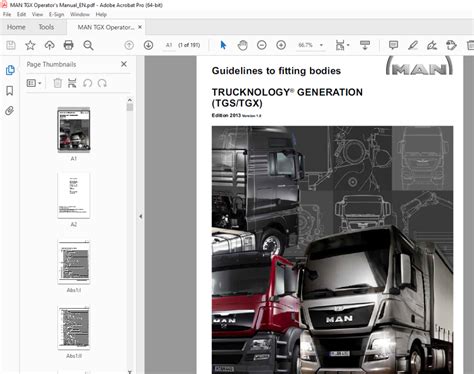Close the Page Thumbnails panel
This screenshot has width=474, height=374.
[124, 64]
